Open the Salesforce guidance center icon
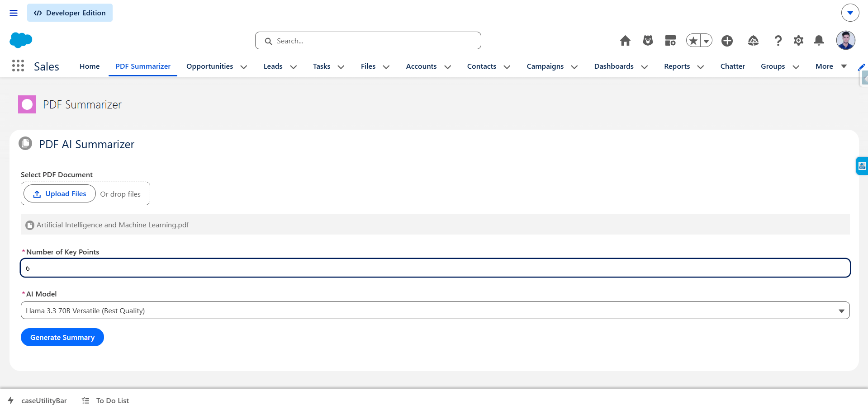The width and height of the screenshot is (868, 409). [x=753, y=41]
